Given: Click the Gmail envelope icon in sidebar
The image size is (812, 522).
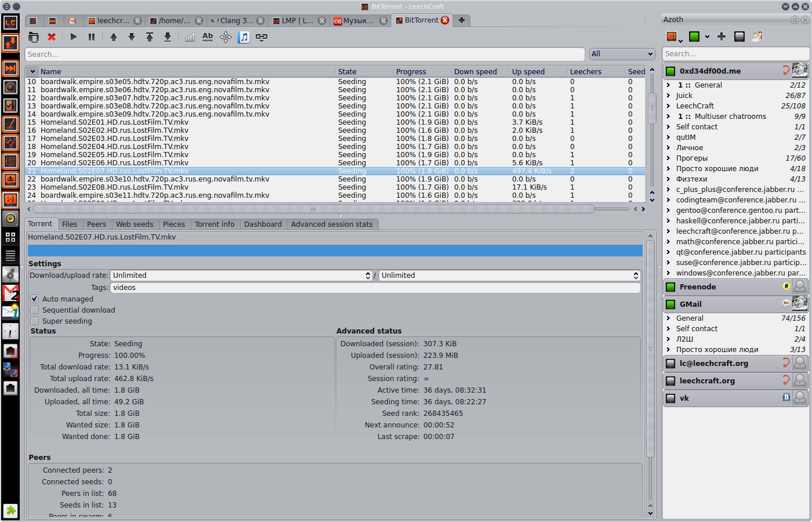Looking at the screenshot, I should (x=10, y=293).
